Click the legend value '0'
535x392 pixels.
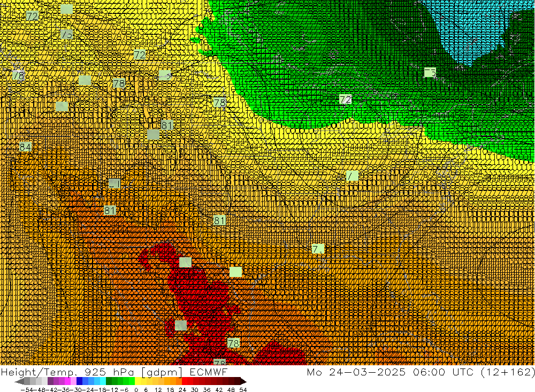(x=136, y=390)
